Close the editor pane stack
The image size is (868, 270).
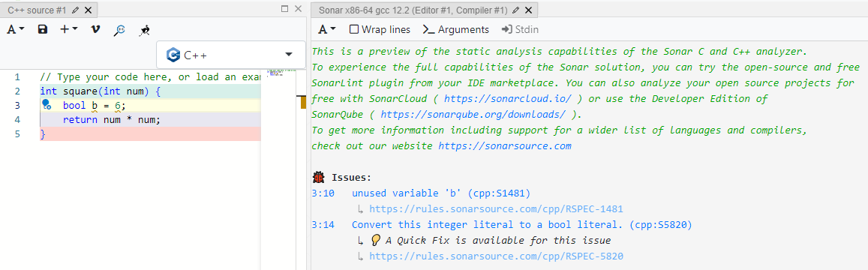click(x=299, y=9)
